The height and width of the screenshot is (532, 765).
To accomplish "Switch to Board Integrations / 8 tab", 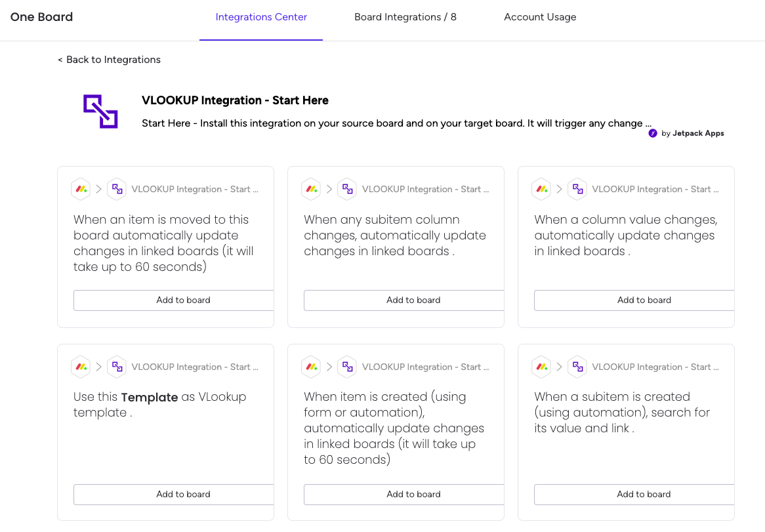I will coord(405,17).
